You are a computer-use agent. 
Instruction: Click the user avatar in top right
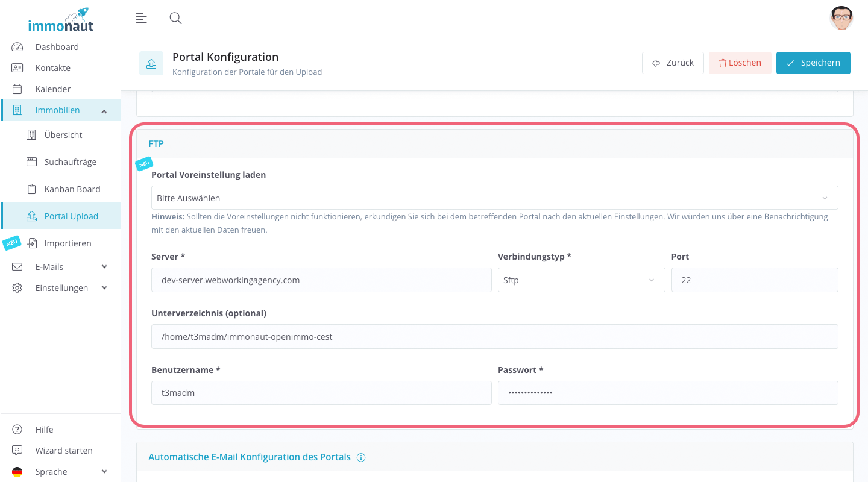pyautogui.click(x=841, y=18)
